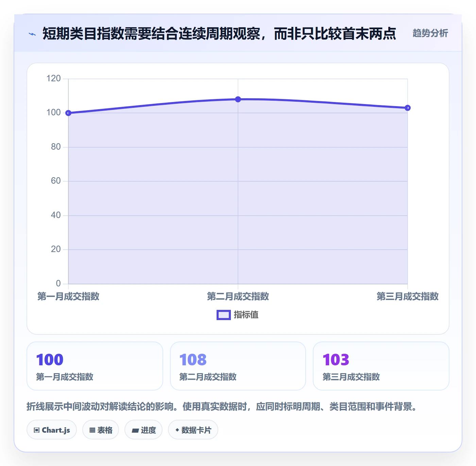Viewport: 476px width, 466px height.
Task: Click the y-axis tick label 80
Action: [56, 147]
